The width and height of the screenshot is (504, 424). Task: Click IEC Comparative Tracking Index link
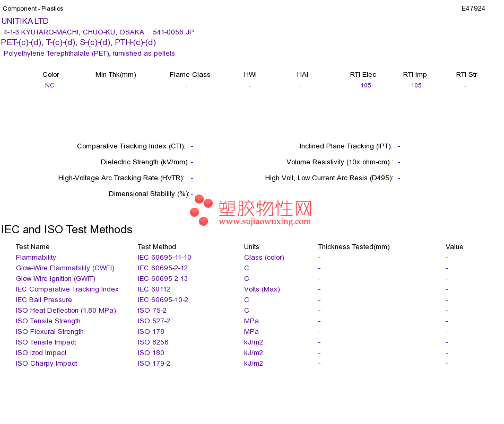pyautogui.click(x=67, y=289)
